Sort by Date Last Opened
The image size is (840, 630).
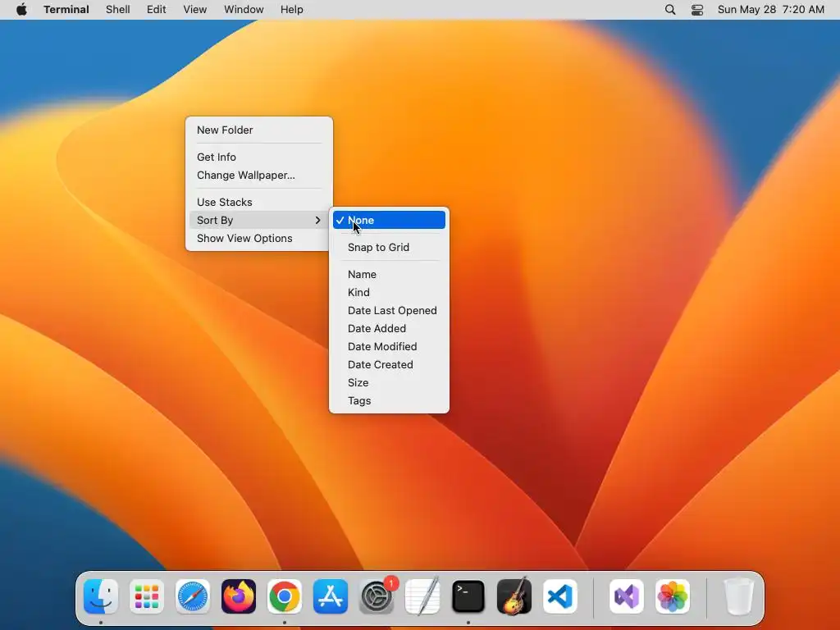(389, 311)
